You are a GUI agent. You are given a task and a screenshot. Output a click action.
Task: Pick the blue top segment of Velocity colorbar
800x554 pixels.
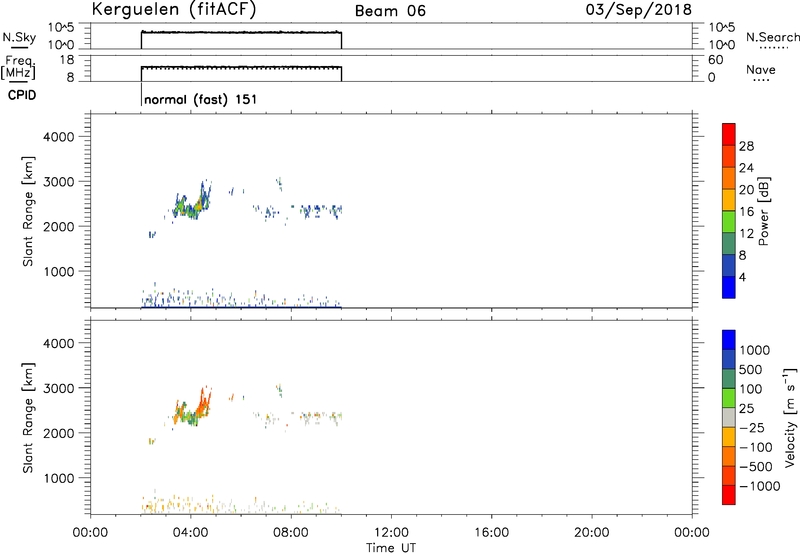pyautogui.click(x=729, y=340)
